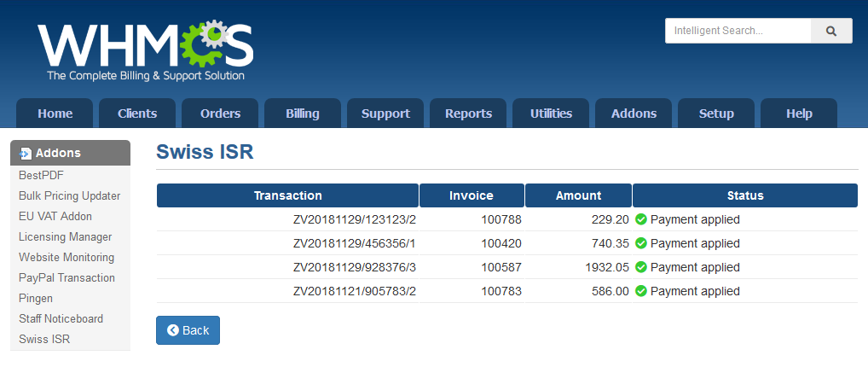The image size is (868, 367).
Task: Click the WHMCS logo
Action: point(146,50)
